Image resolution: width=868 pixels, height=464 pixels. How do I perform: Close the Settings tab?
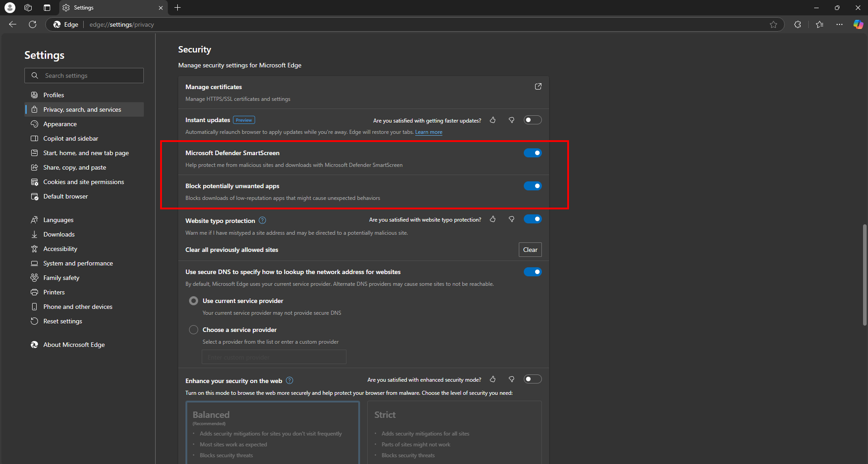pos(161,8)
